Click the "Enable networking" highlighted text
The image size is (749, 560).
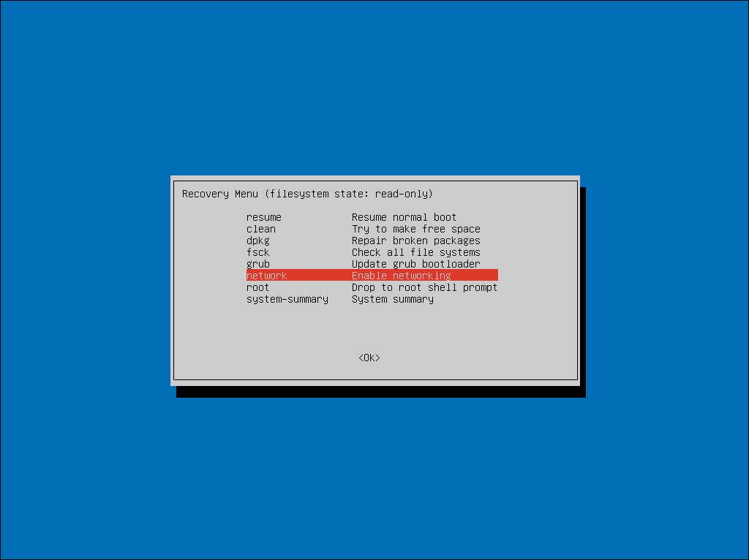click(x=401, y=276)
